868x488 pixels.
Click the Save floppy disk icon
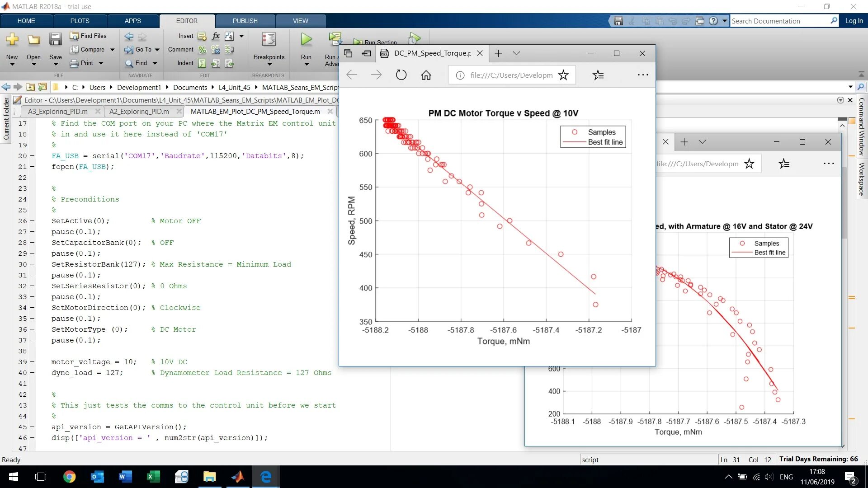pos(55,40)
